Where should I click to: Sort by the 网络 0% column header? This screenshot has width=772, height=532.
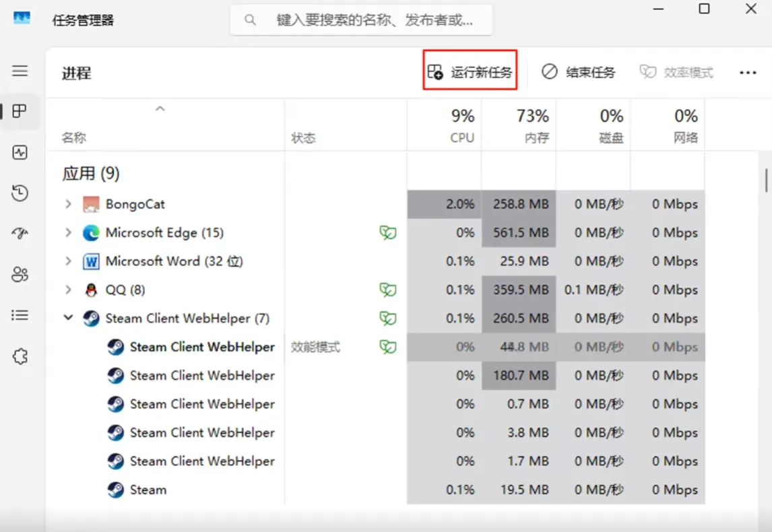668,125
